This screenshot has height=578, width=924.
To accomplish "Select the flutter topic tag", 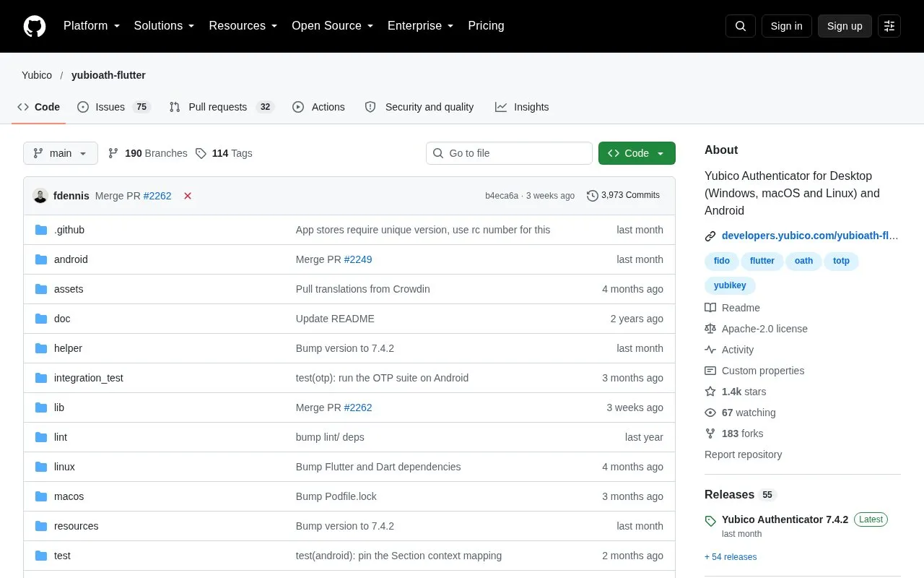I will (x=762, y=261).
